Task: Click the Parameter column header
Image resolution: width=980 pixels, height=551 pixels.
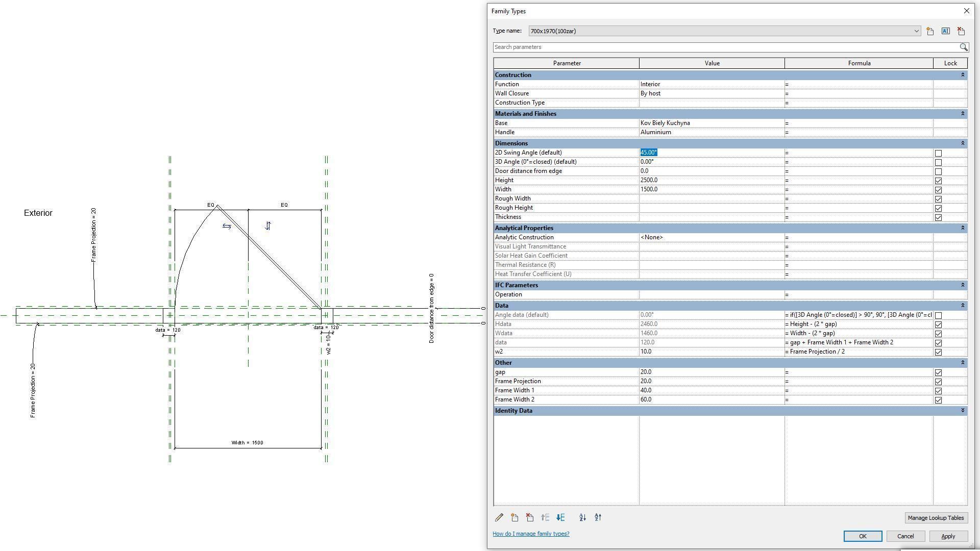Action: (x=566, y=63)
